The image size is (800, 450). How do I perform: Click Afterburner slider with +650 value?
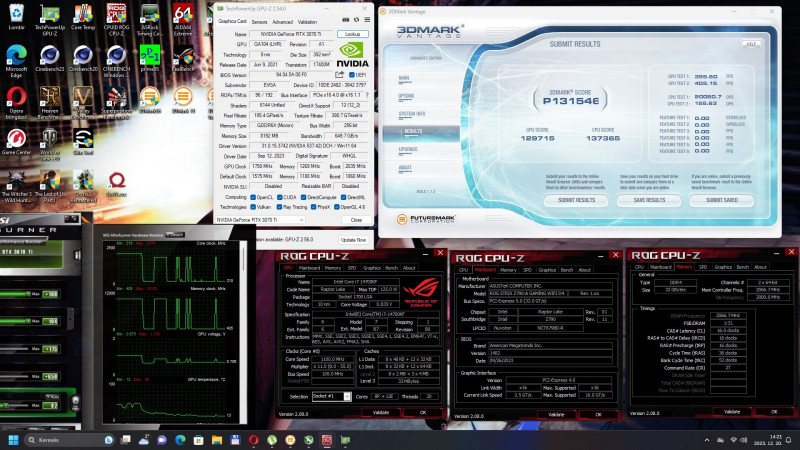[x=15, y=377]
